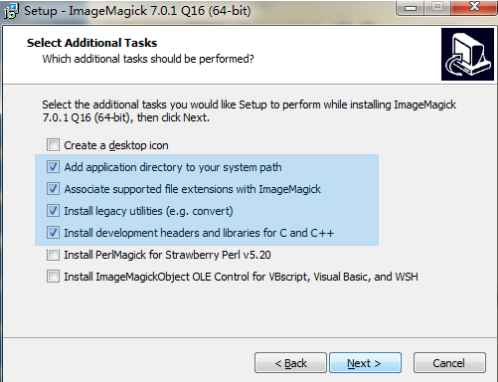Click the setup installer icon in title bar

pyautogui.click(x=11, y=11)
